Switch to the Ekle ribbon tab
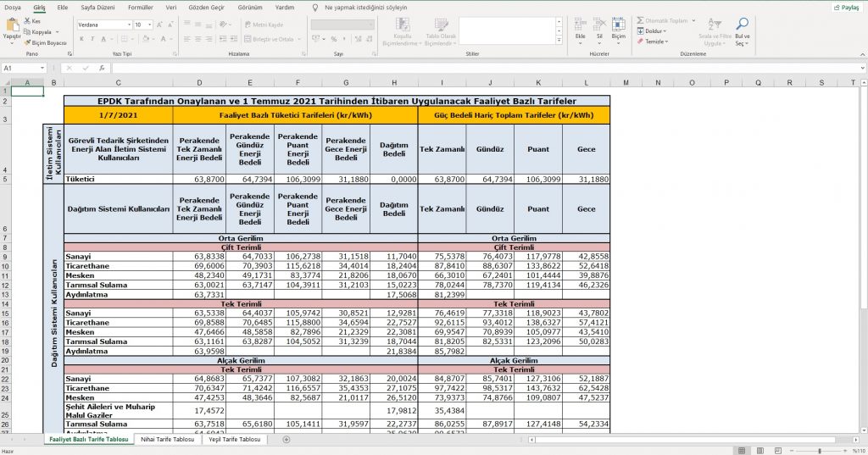Screen dimensions: 868x455 pos(63,8)
